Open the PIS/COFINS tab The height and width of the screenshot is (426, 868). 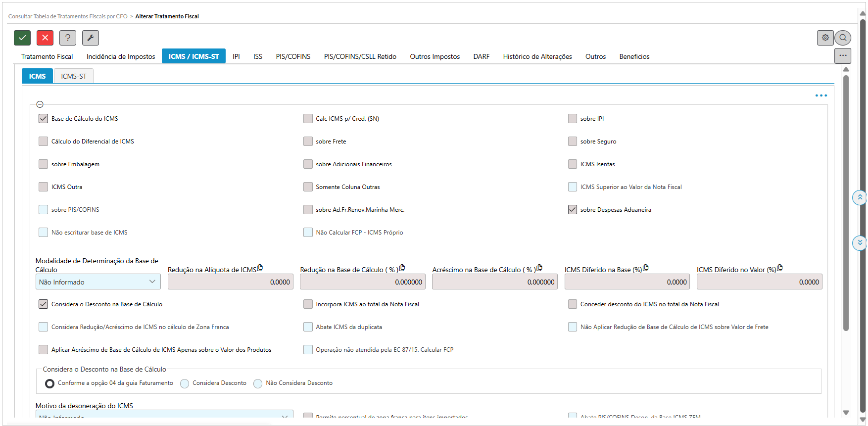(x=293, y=56)
